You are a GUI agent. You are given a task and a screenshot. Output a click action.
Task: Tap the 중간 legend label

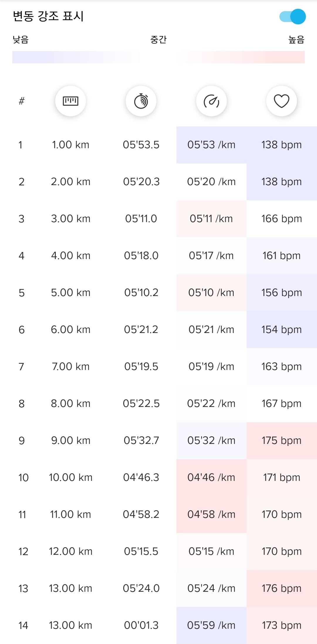(158, 40)
